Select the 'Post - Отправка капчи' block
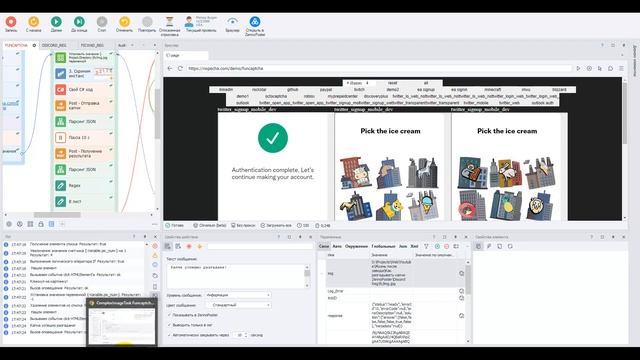This screenshot has width=640, height=360. 84,105
